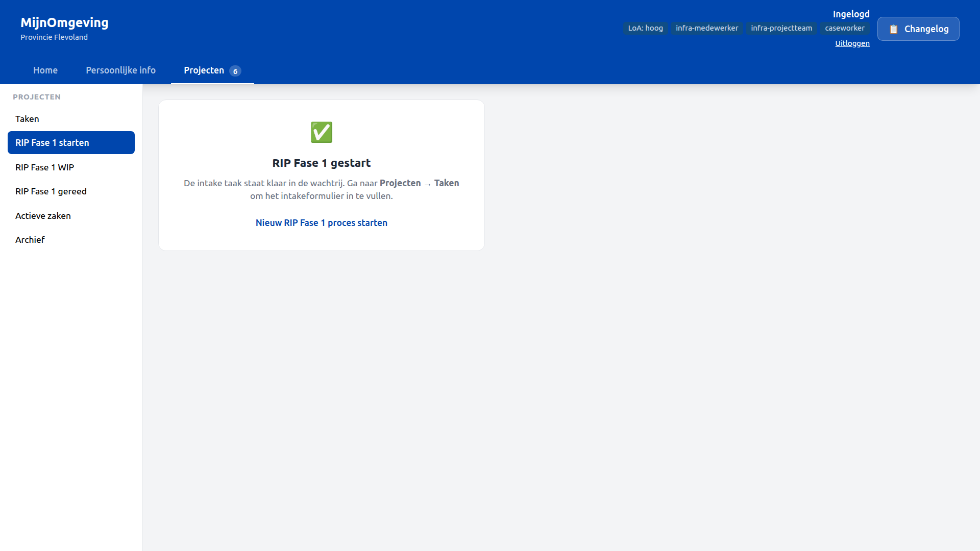Open Actieve zaken from the sidebar
The width and height of the screenshot is (980, 551).
pos(43,215)
